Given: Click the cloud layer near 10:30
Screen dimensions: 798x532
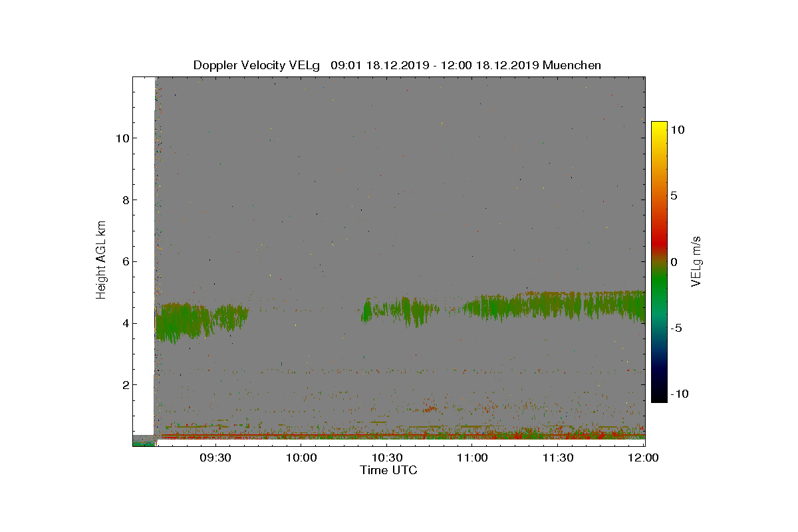Looking at the screenshot, I should pyautogui.click(x=399, y=310).
